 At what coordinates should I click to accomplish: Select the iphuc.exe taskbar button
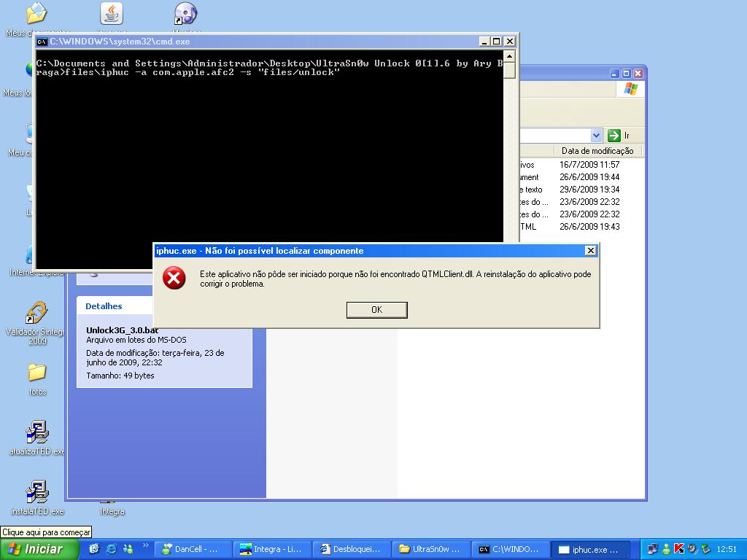(x=589, y=549)
